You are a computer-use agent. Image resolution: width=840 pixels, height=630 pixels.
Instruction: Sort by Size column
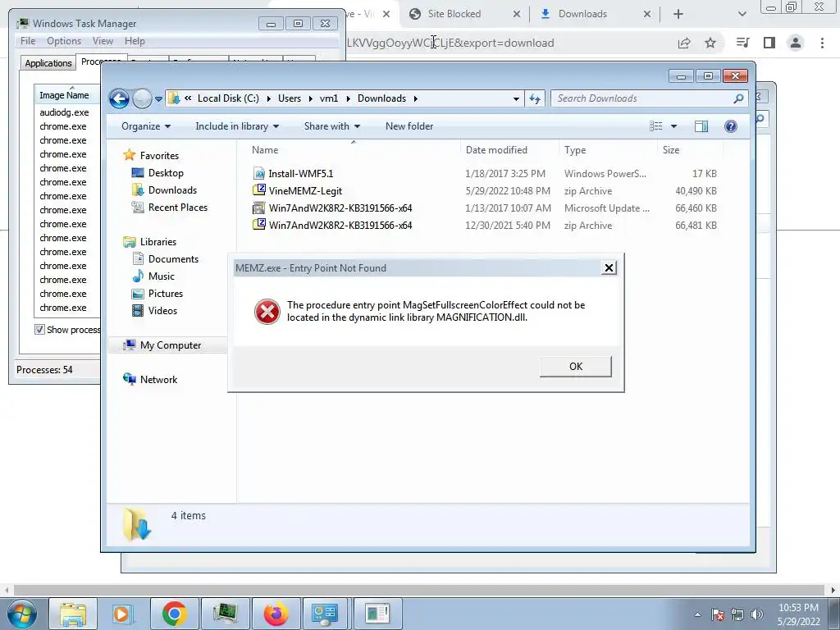tap(671, 150)
